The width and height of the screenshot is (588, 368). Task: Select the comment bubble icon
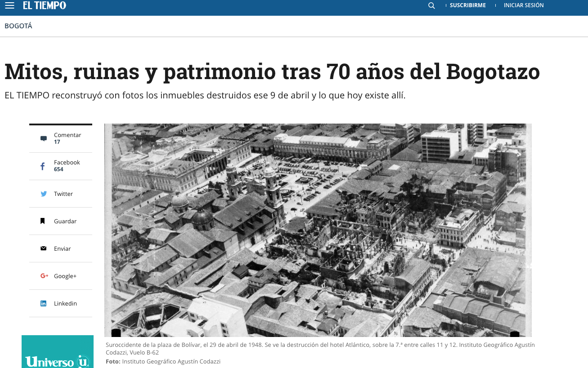(x=43, y=138)
